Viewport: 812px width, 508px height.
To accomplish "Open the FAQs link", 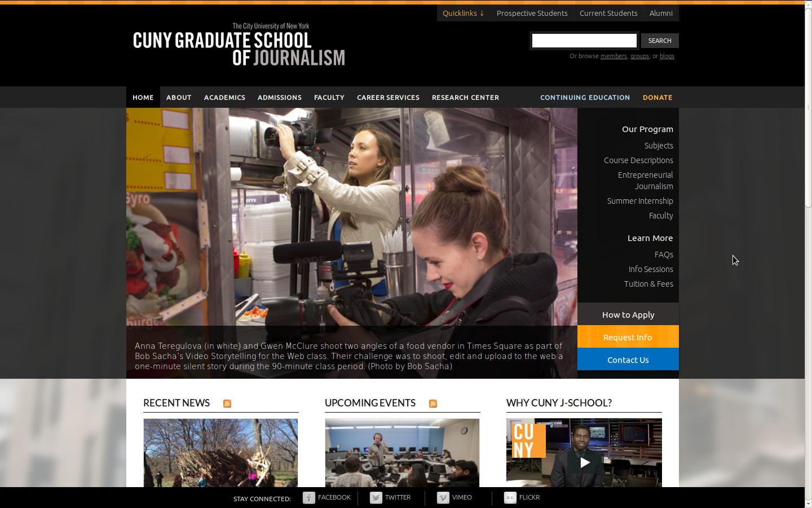I will 664,255.
